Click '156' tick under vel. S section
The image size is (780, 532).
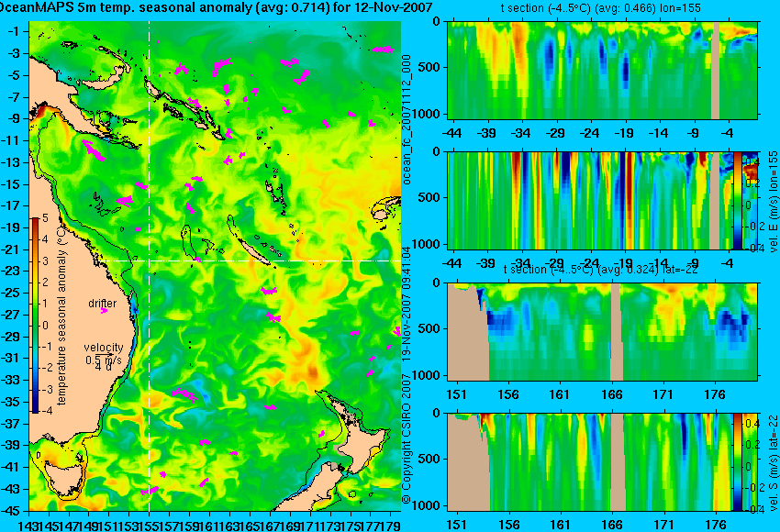point(507,525)
